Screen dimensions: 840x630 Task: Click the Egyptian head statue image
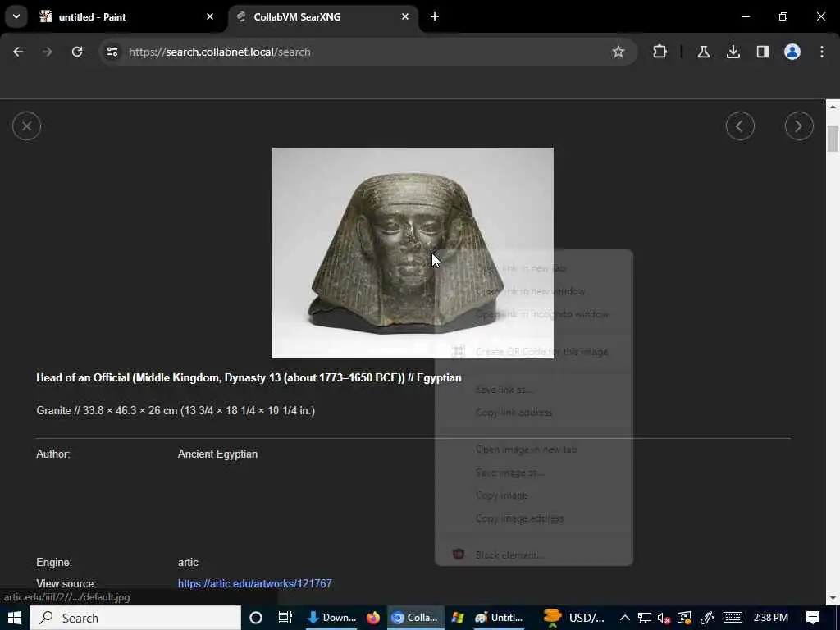tap(413, 253)
